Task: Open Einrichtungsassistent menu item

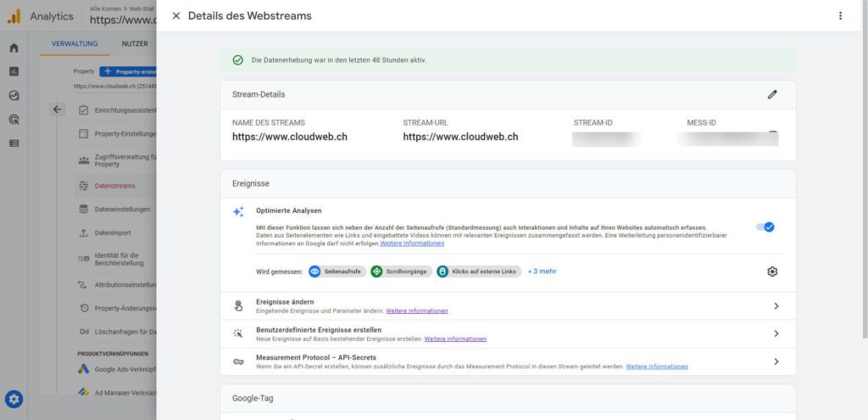Action: pyautogui.click(x=116, y=110)
